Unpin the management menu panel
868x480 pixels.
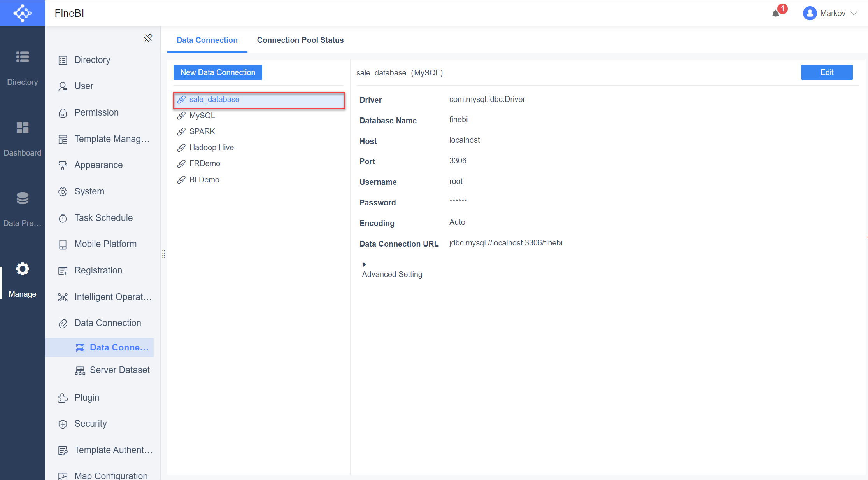tap(148, 38)
